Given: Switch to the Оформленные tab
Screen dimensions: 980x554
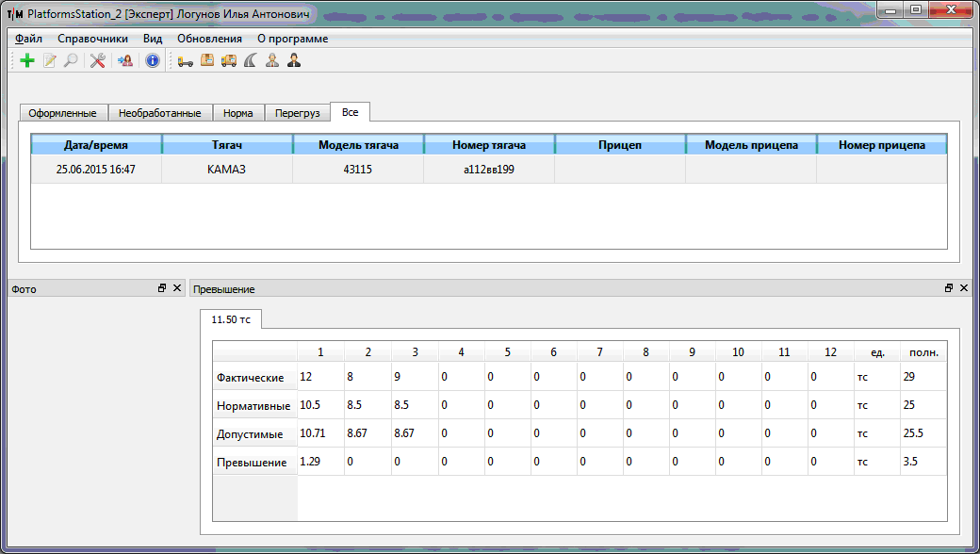Looking at the screenshot, I should pos(62,113).
